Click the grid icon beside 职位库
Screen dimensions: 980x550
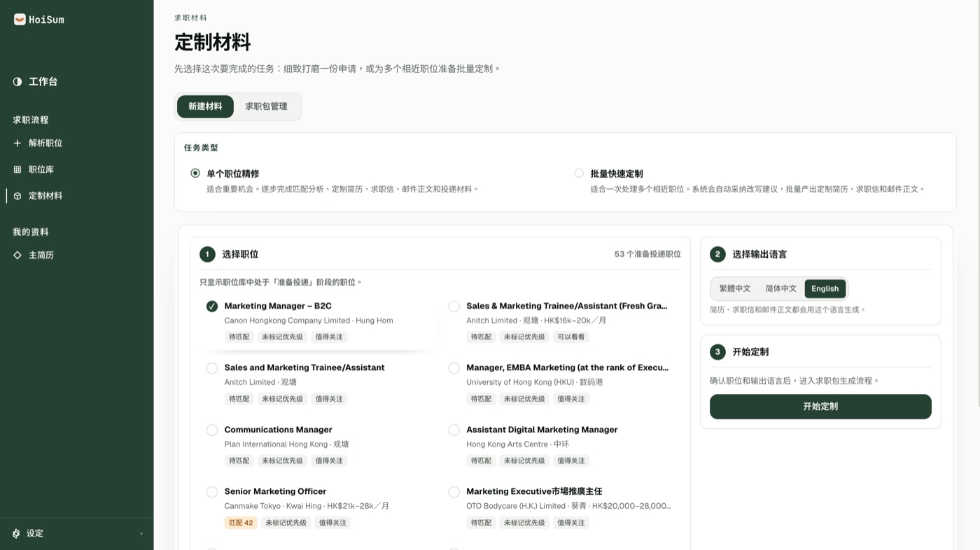pos(17,169)
